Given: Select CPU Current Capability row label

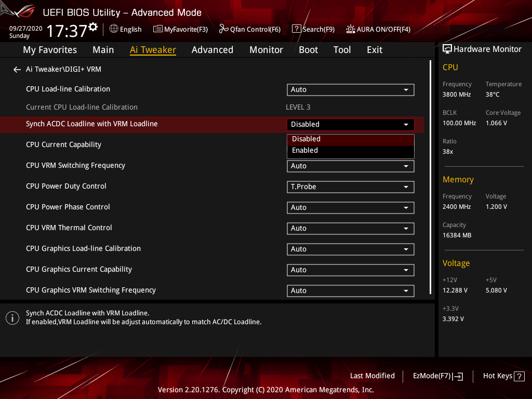Looking at the screenshot, I should pyautogui.click(x=63, y=144).
